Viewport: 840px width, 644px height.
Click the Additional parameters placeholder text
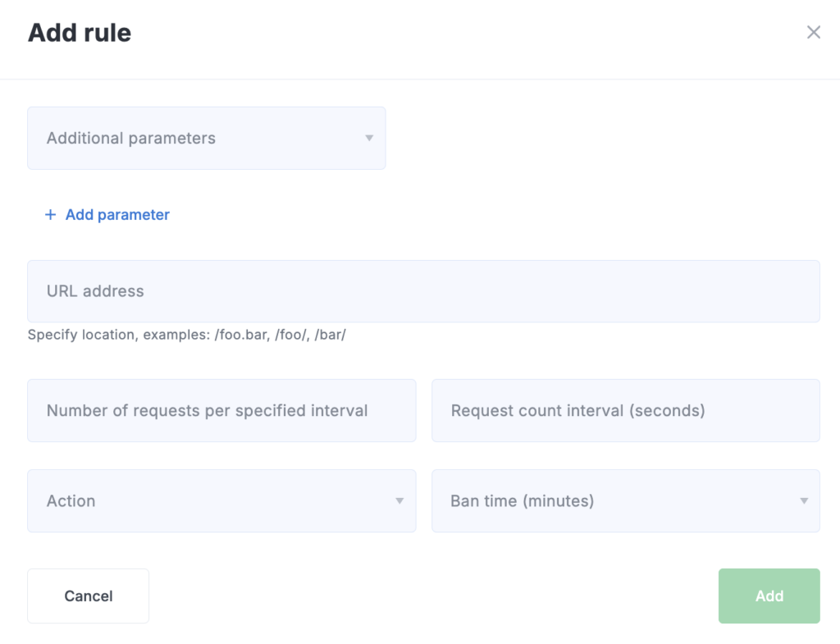click(131, 138)
